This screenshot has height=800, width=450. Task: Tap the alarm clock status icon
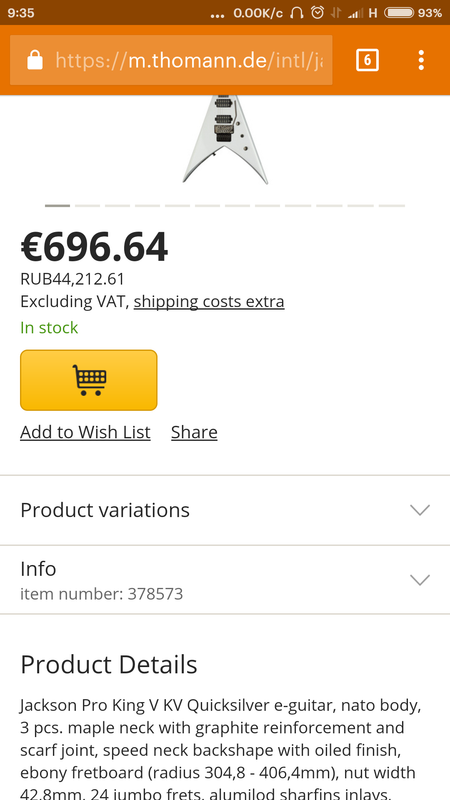317,13
